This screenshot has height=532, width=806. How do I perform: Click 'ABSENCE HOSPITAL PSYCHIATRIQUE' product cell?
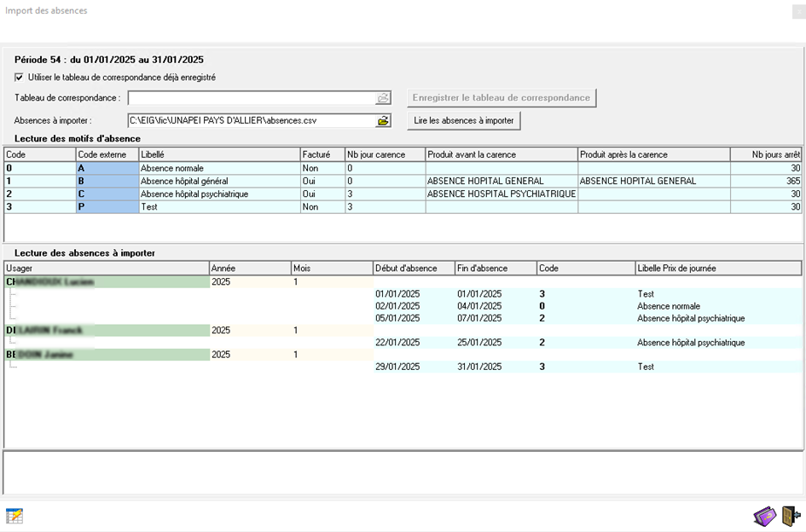(x=502, y=194)
